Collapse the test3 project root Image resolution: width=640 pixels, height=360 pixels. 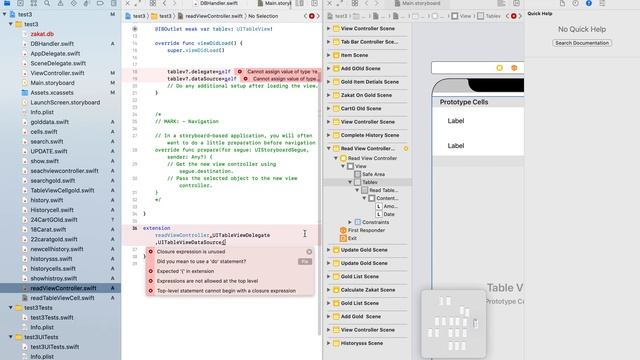click(x=4, y=14)
